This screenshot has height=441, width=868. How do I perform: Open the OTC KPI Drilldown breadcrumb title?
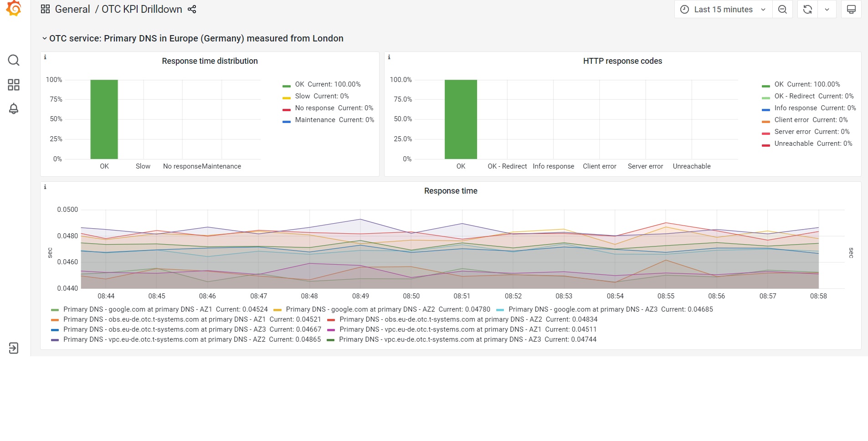(x=141, y=9)
